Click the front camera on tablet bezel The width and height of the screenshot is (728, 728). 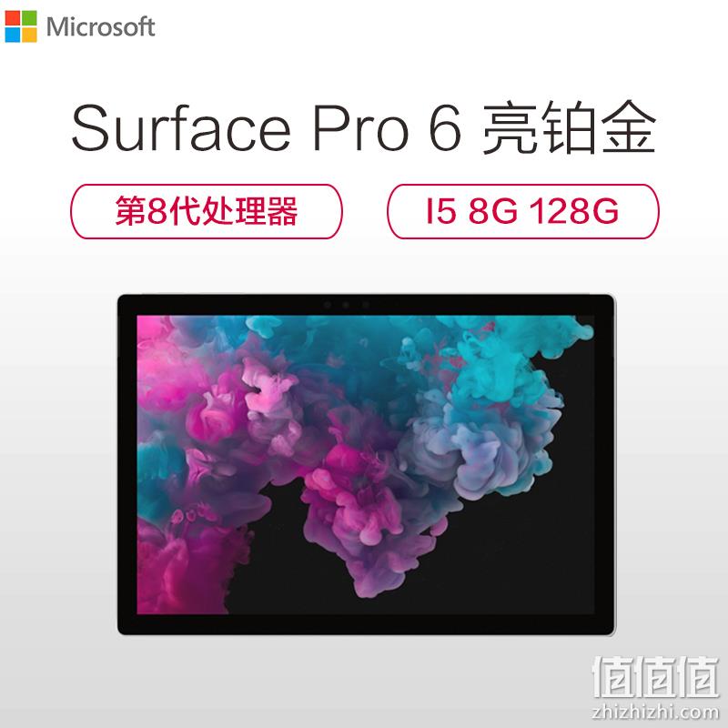346,305
